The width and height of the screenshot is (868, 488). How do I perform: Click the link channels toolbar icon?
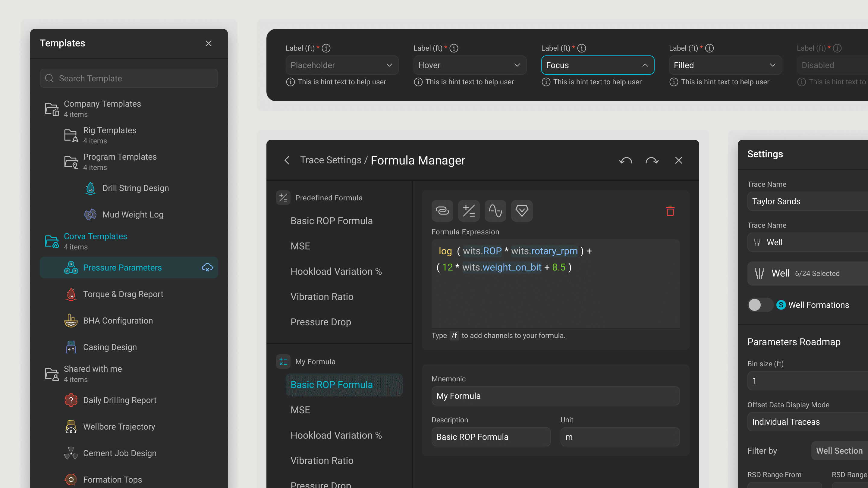442,211
